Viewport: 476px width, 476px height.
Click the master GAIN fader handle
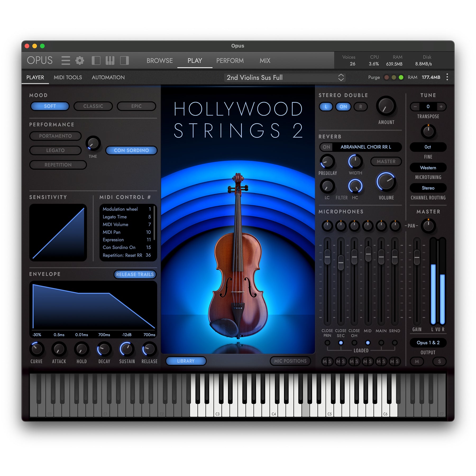[417, 257]
